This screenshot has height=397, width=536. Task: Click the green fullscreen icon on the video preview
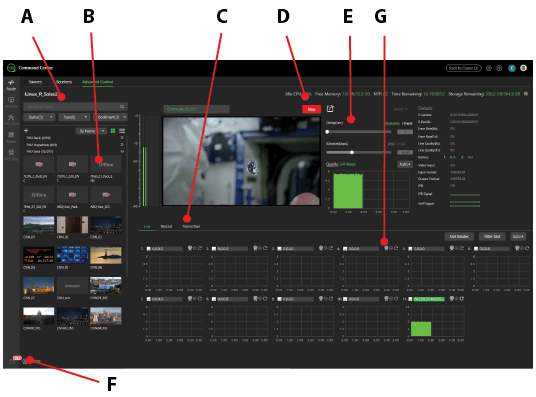[x=314, y=200]
